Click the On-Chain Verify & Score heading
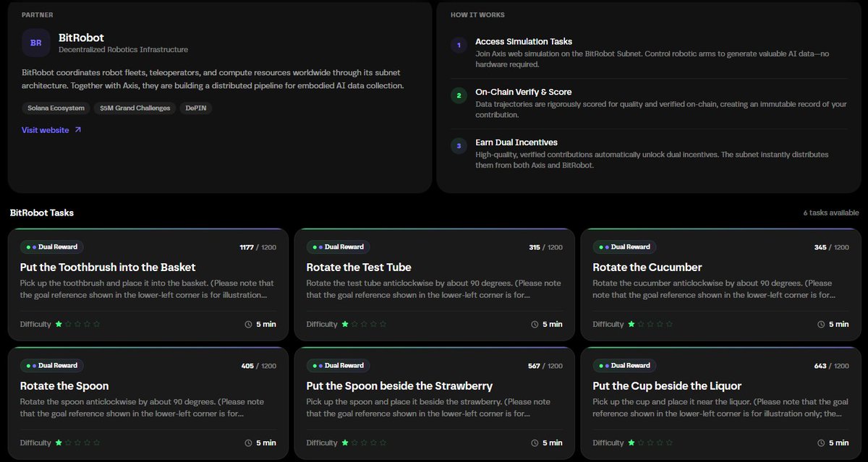 pyautogui.click(x=523, y=92)
